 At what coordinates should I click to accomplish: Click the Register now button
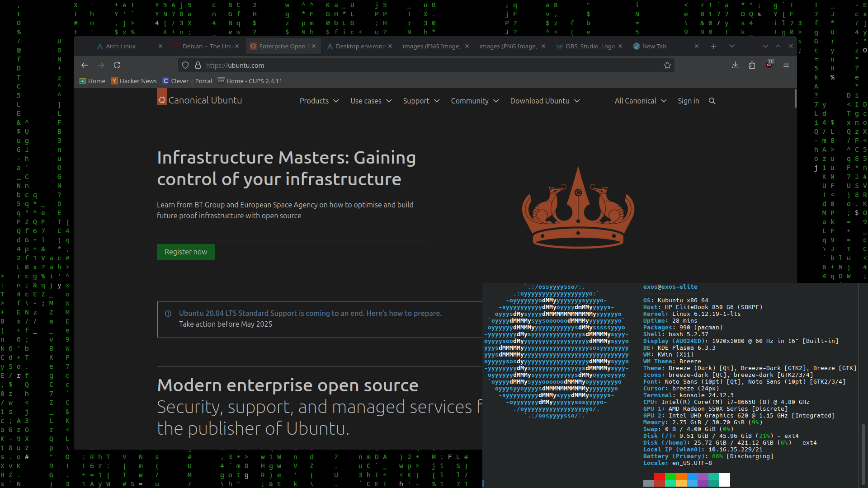(186, 252)
